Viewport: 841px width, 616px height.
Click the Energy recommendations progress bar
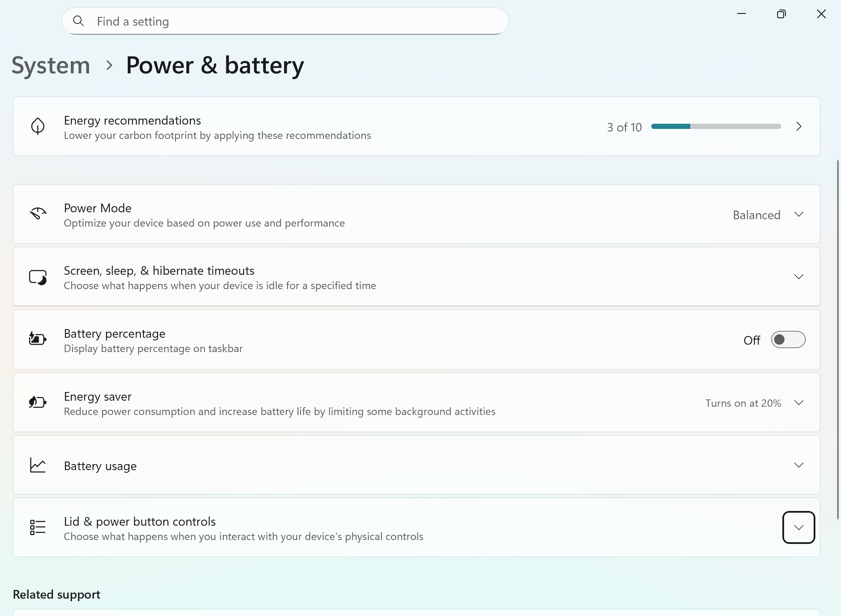pos(716,126)
